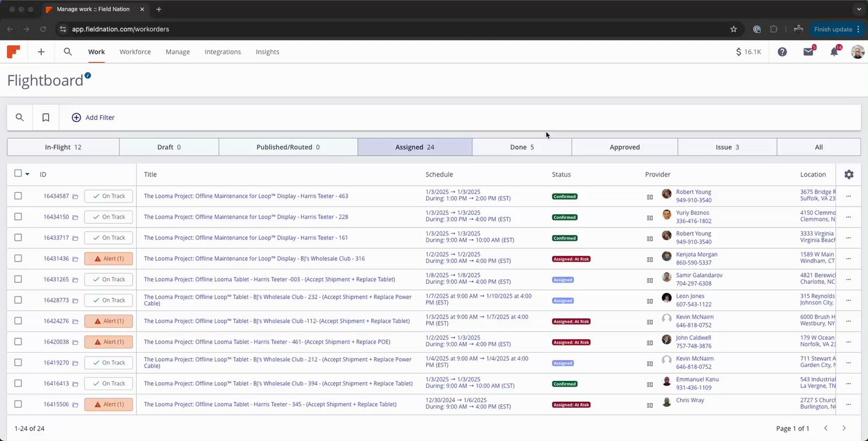
Task: Click the Finish update button
Action: pyautogui.click(x=837, y=29)
